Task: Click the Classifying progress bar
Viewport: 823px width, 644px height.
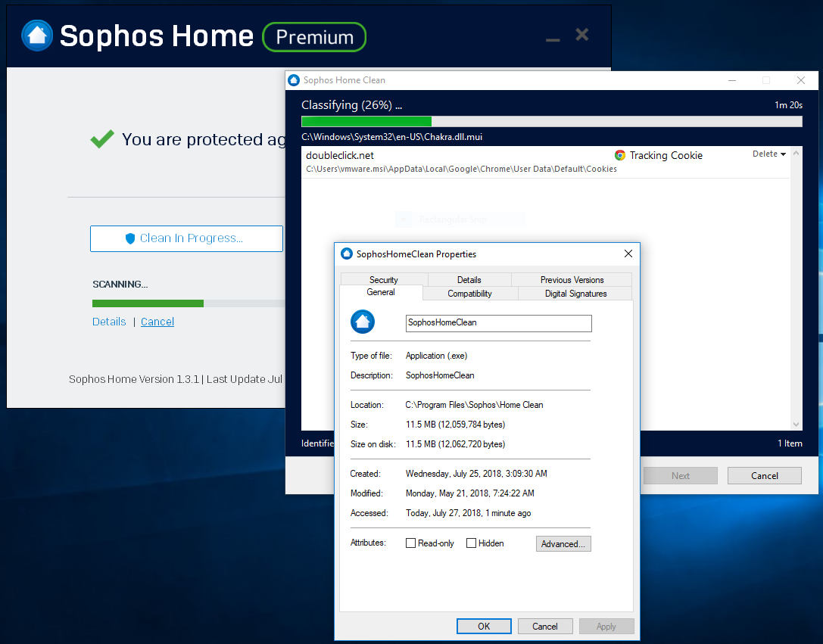Action: coord(552,122)
